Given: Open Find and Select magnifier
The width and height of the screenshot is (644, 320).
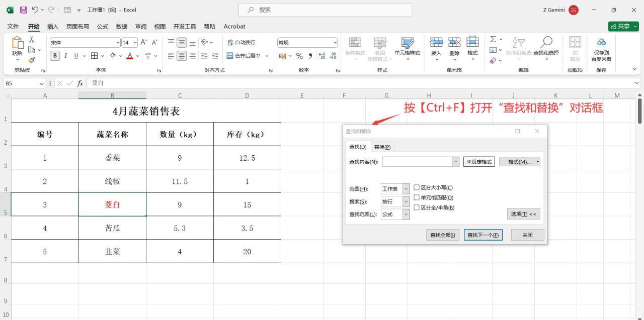Looking at the screenshot, I should click(546, 42).
